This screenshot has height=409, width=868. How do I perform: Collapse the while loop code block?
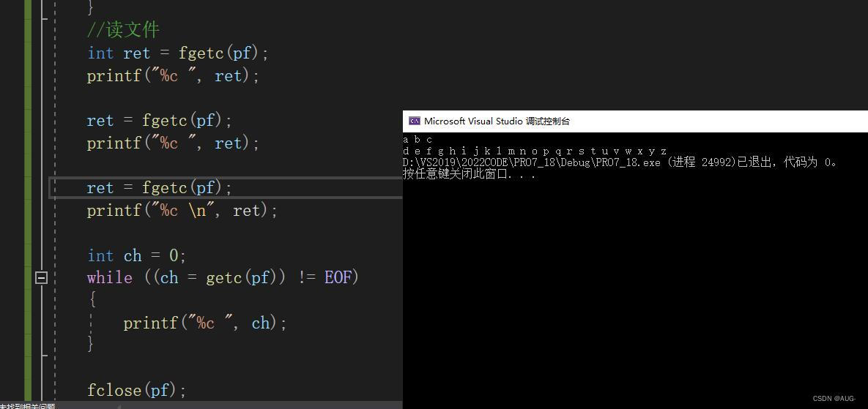(42, 277)
